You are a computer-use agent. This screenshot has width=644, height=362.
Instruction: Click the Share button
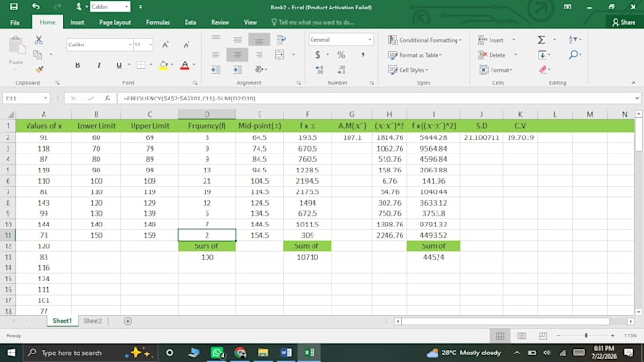pos(623,22)
